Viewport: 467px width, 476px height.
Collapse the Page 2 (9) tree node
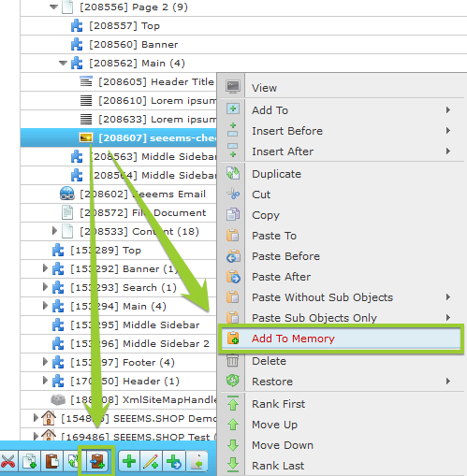pos(54,7)
